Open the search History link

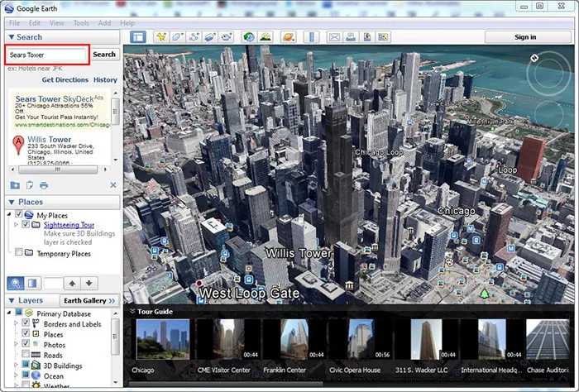pos(105,79)
